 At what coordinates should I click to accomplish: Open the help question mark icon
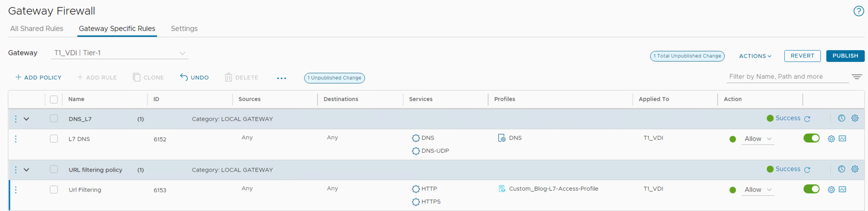pyautogui.click(x=858, y=11)
